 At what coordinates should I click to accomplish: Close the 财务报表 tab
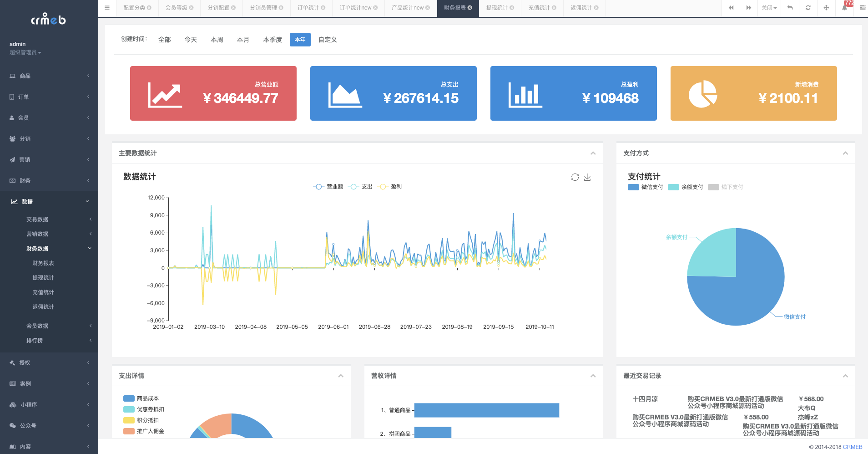(470, 8)
